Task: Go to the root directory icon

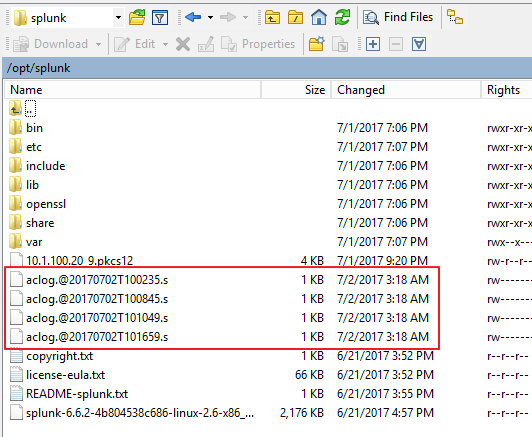Action: [296, 17]
